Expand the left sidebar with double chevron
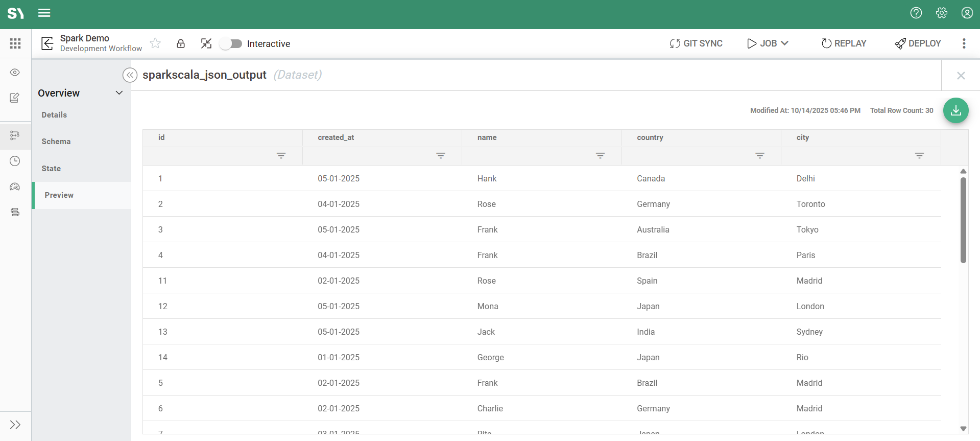This screenshot has width=980, height=441. (x=15, y=425)
